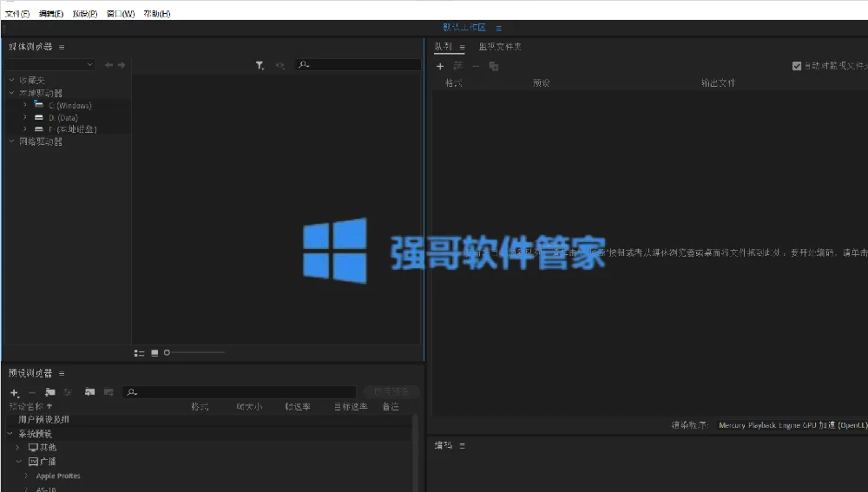The image size is (868, 492).
Task: Click the Media Browser back arrow
Action: pos(108,65)
